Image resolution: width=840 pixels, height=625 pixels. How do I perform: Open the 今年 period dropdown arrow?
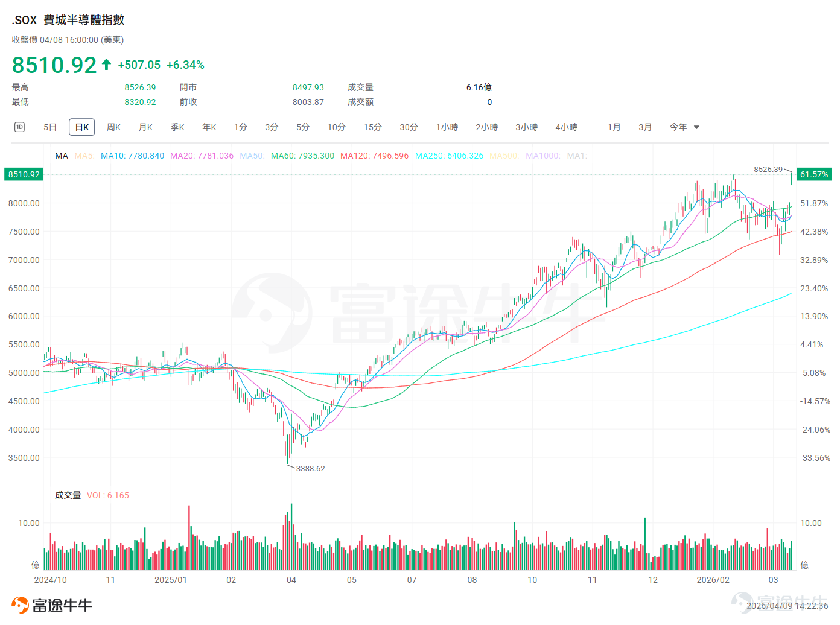[696, 127]
